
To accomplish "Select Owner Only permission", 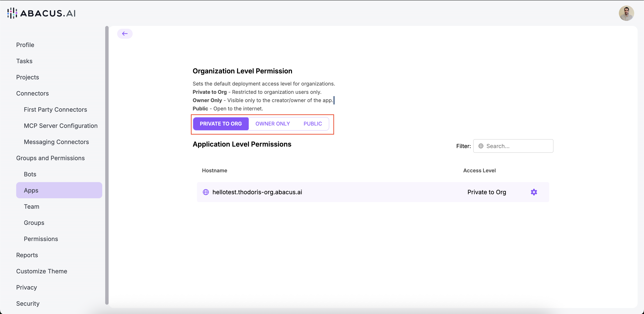I will coord(273,124).
